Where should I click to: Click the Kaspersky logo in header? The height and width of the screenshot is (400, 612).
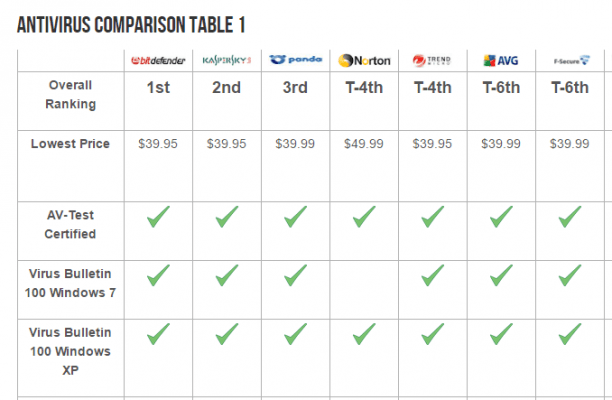tap(227, 60)
